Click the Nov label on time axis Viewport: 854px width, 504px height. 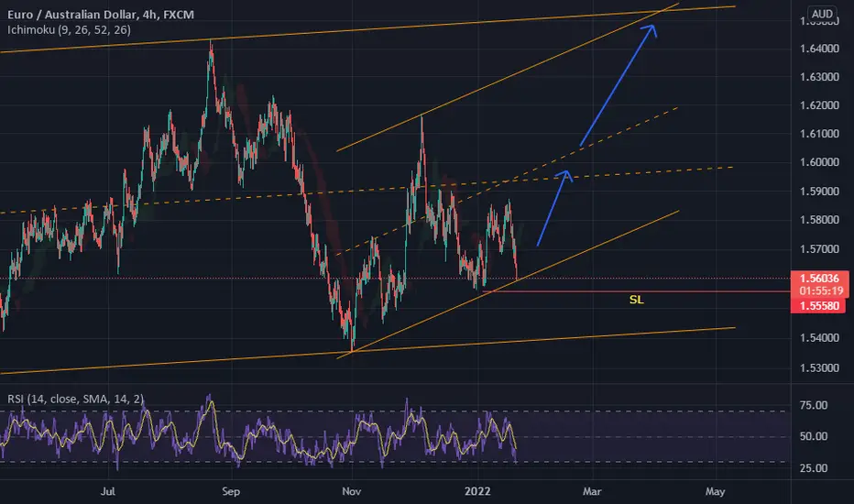(x=351, y=491)
